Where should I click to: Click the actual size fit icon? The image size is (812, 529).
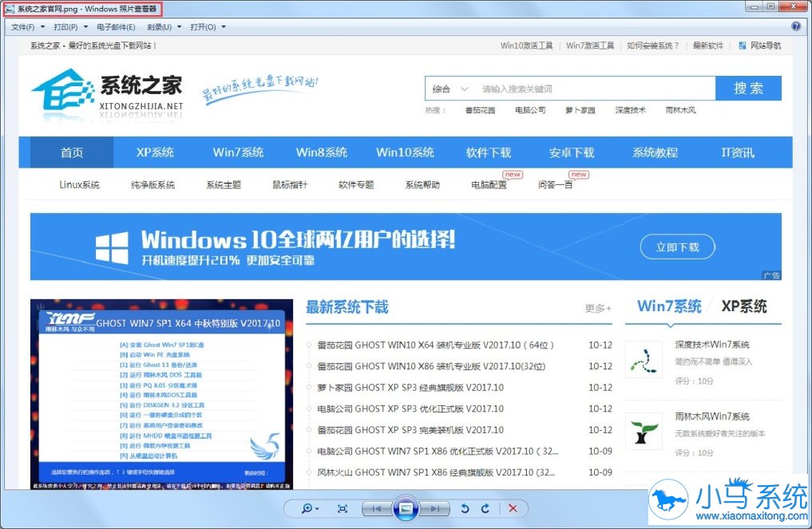(343, 509)
